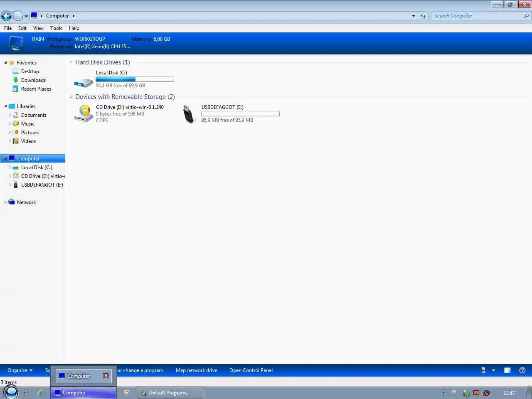Click the Computer icon in address bar
532x399 pixels.
tap(34, 16)
